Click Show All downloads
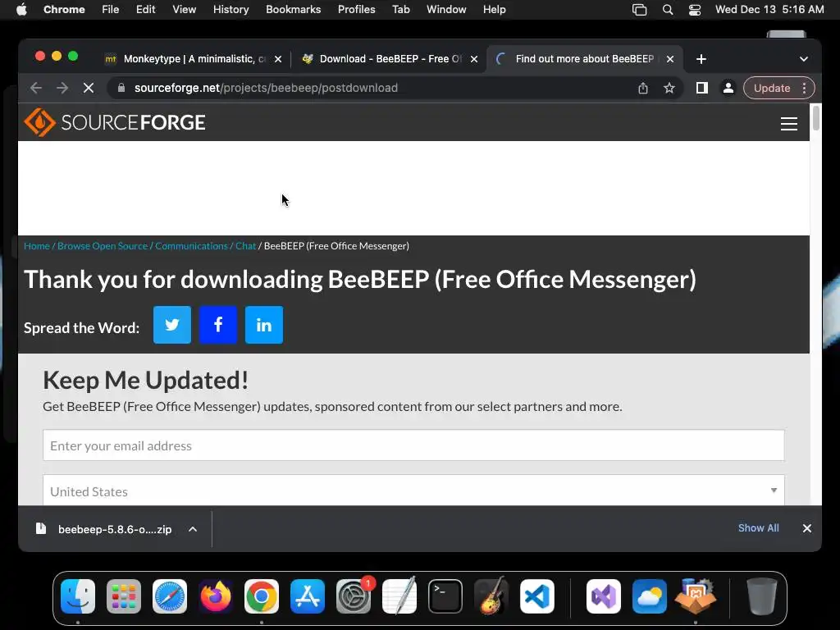Image resolution: width=840 pixels, height=630 pixels. pos(759,528)
